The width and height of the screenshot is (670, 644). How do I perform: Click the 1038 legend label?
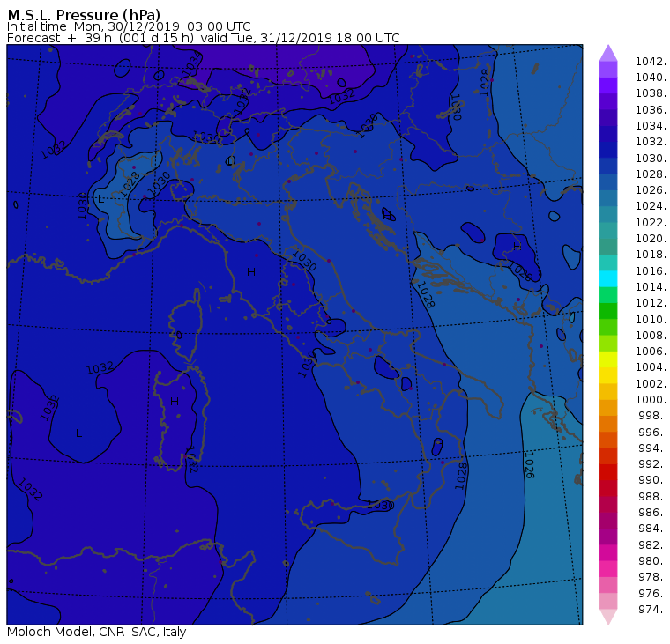(x=651, y=93)
